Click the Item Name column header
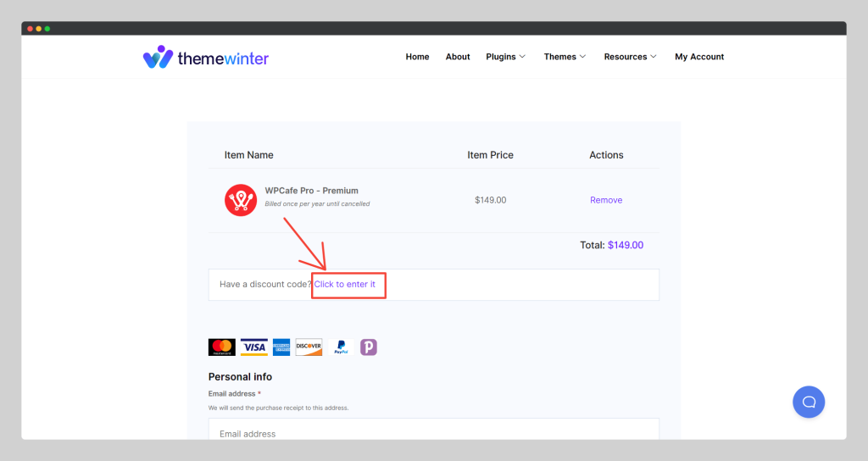 [248, 155]
